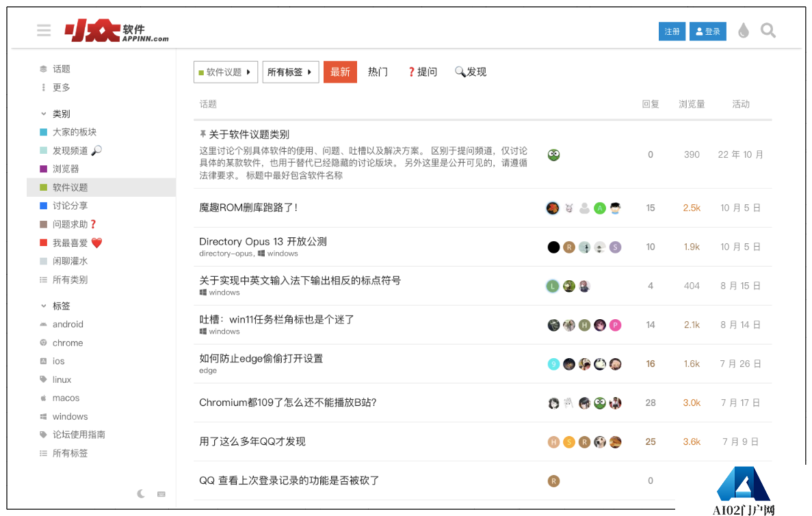Open 所有标签 in the sidebar
The width and height of the screenshot is (812, 516).
pyautogui.click(x=70, y=453)
